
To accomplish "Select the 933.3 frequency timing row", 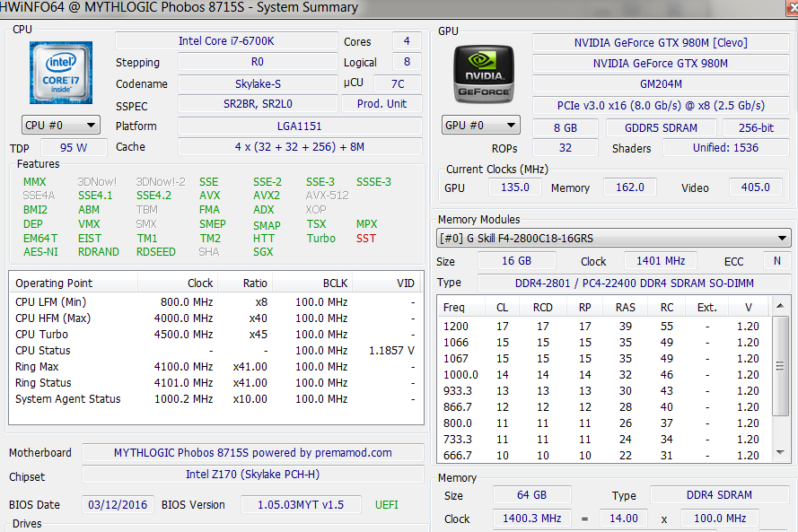I will point(606,391).
